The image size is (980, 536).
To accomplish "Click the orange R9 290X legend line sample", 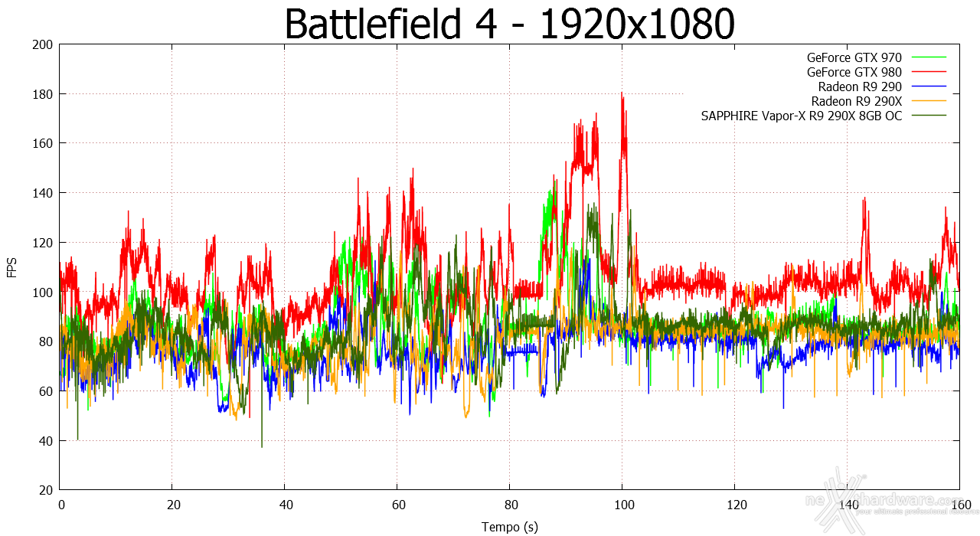I will coord(928,101).
